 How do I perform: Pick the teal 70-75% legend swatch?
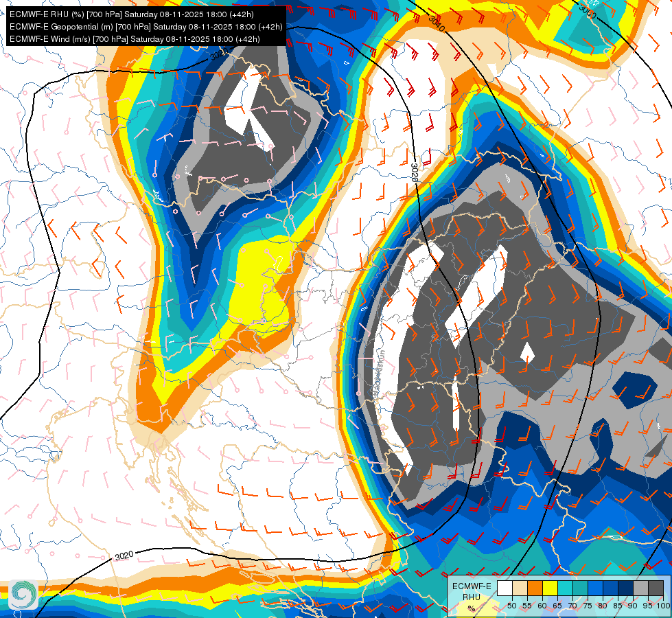point(580,588)
